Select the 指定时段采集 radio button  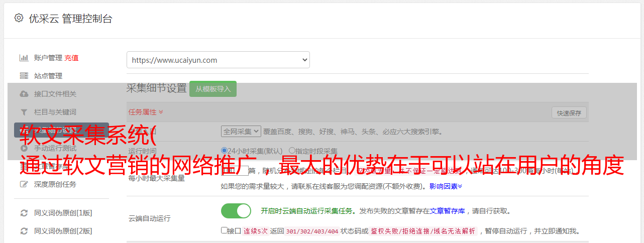(x=292, y=150)
